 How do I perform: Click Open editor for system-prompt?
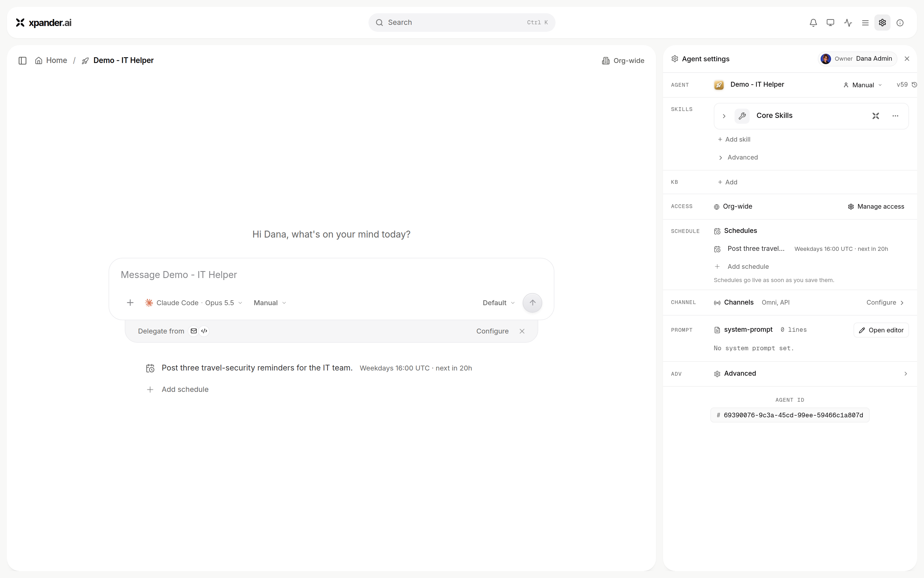click(x=881, y=330)
